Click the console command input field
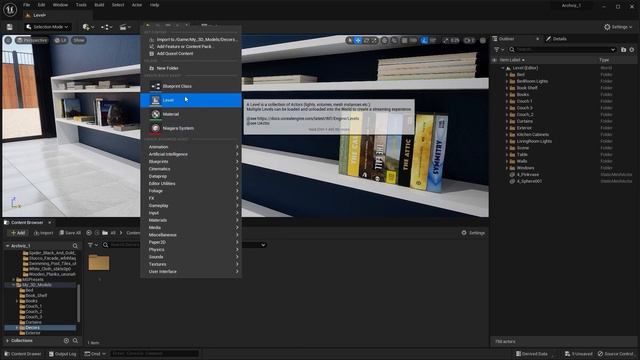The width and height of the screenshot is (640, 360). tap(154, 353)
